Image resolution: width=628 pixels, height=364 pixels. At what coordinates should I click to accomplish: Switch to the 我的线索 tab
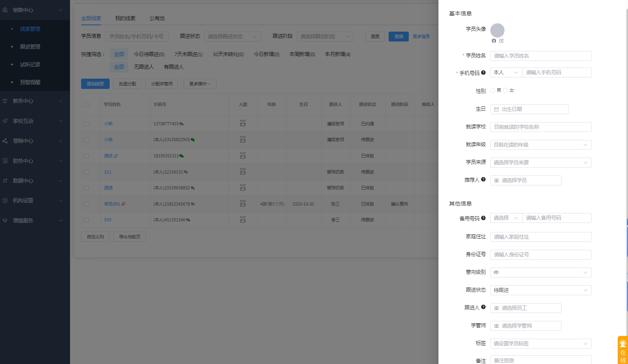click(x=125, y=18)
